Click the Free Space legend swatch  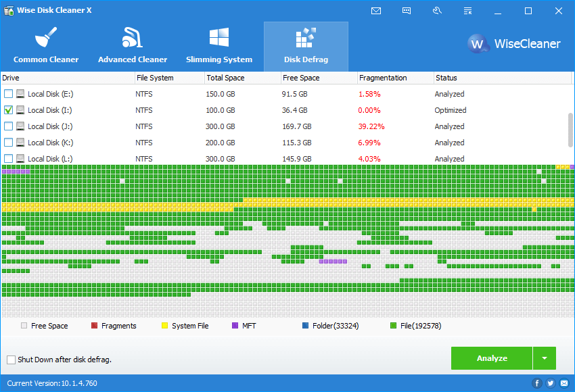[24, 326]
